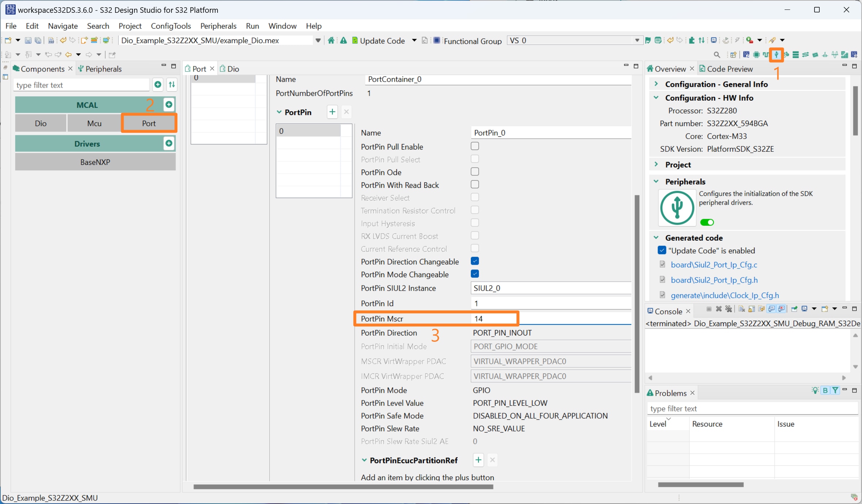Image resolution: width=862 pixels, height=504 pixels.
Task: Open the Peripherals perspective icon
Action: point(776,55)
